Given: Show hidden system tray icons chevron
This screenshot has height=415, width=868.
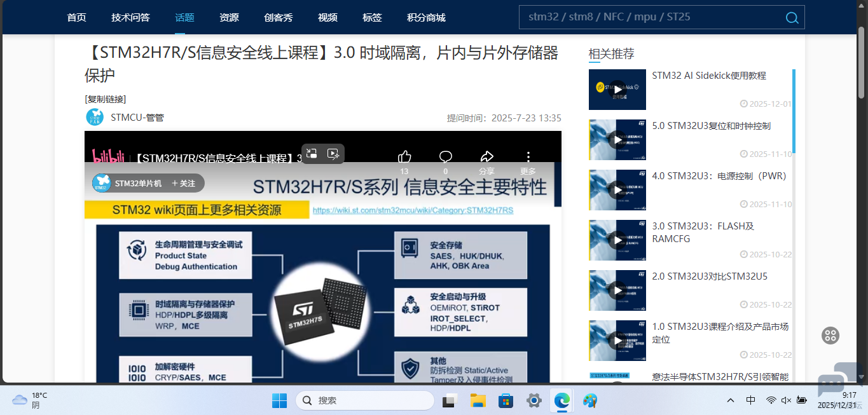Looking at the screenshot, I should 731,400.
